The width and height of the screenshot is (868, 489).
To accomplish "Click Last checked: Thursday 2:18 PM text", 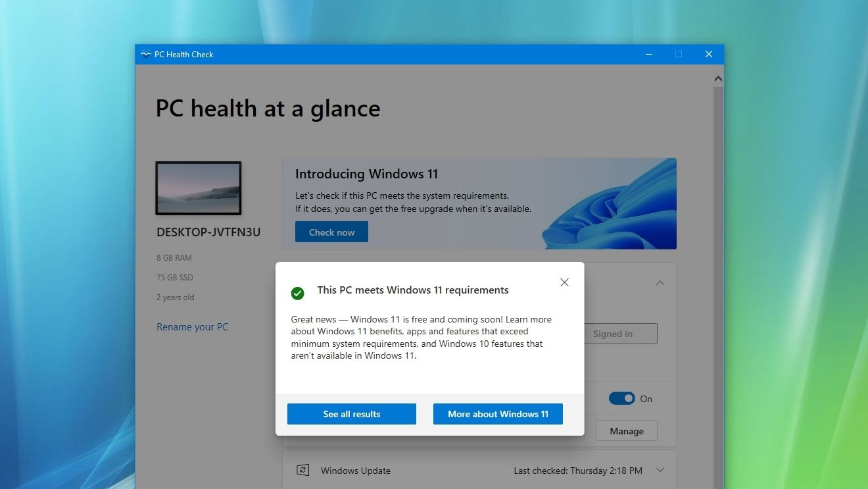I will (578, 471).
